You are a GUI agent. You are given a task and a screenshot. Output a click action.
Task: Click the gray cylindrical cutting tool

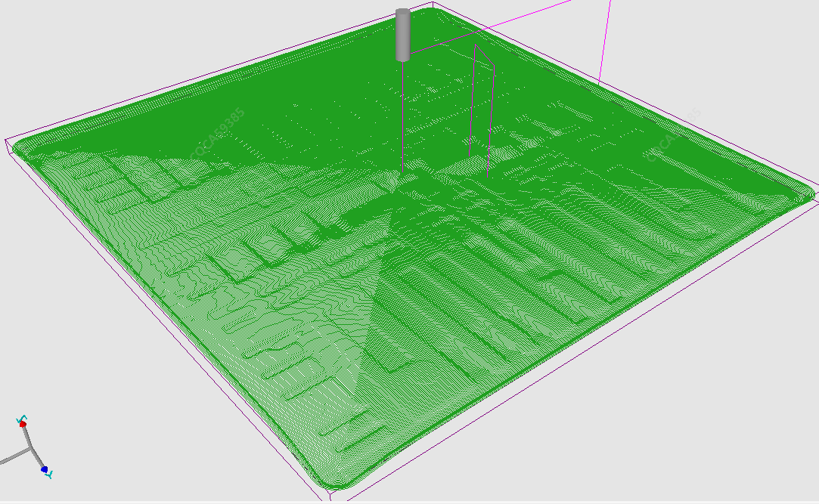tap(402, 34)
